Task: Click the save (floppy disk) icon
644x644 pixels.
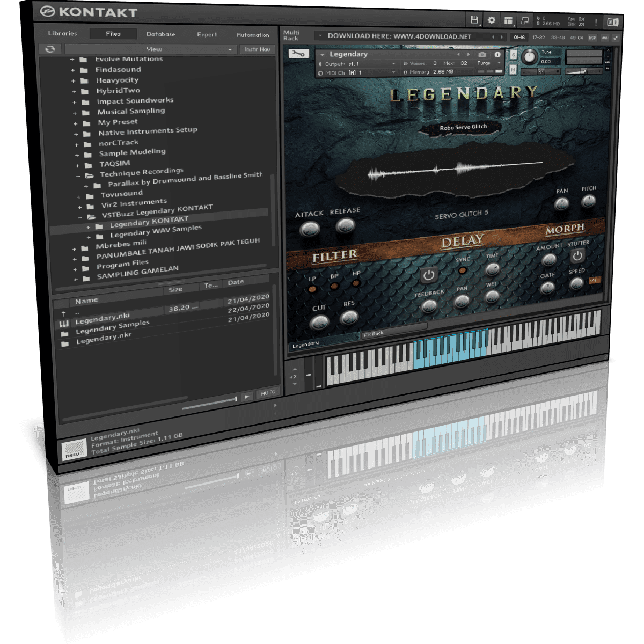Action: [x=474, y=20]
